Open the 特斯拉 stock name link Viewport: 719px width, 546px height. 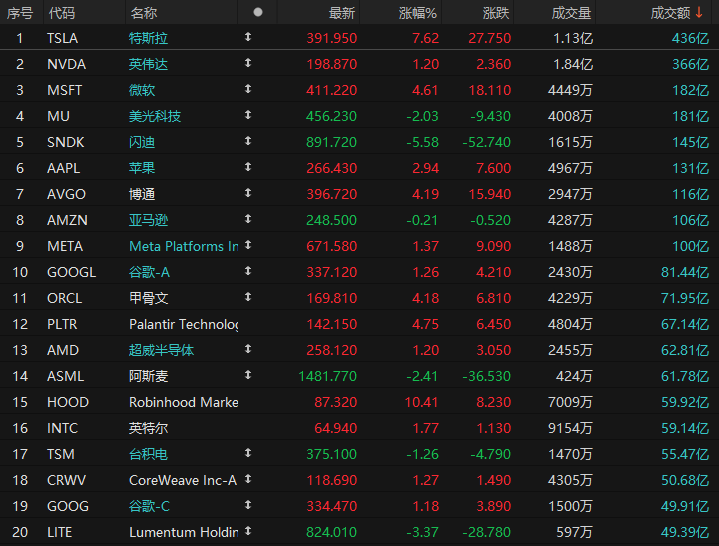pos(148,38)
